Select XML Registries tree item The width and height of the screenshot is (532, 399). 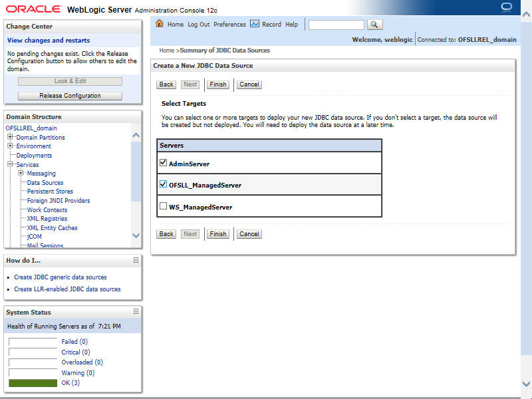click(47, 219)
